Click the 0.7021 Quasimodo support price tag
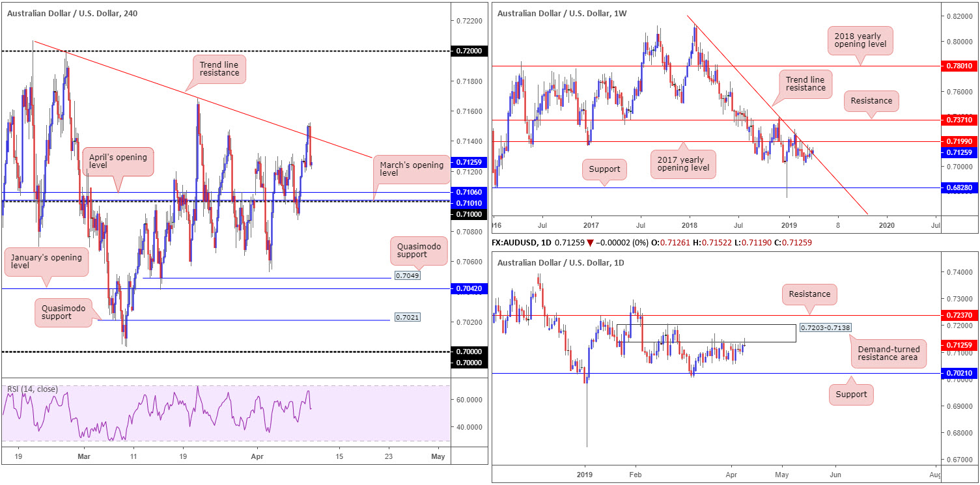Screen dimensions: 980x485 click(x=408, y=318)
